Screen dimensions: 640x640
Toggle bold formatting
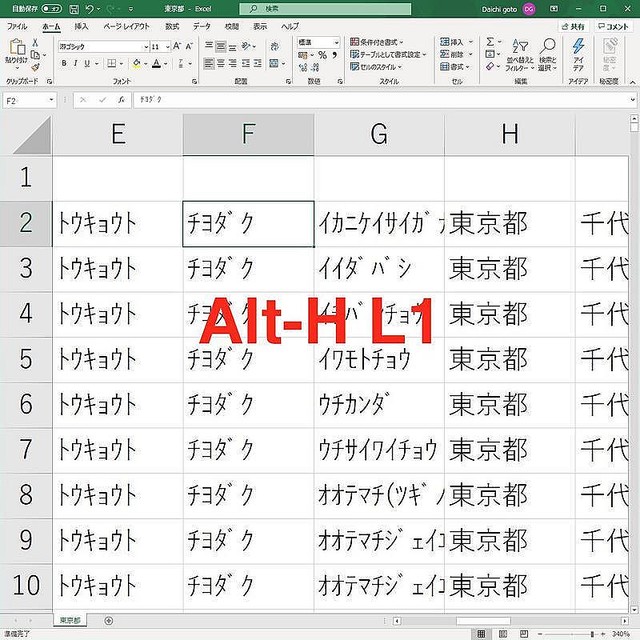coord(64,64)
